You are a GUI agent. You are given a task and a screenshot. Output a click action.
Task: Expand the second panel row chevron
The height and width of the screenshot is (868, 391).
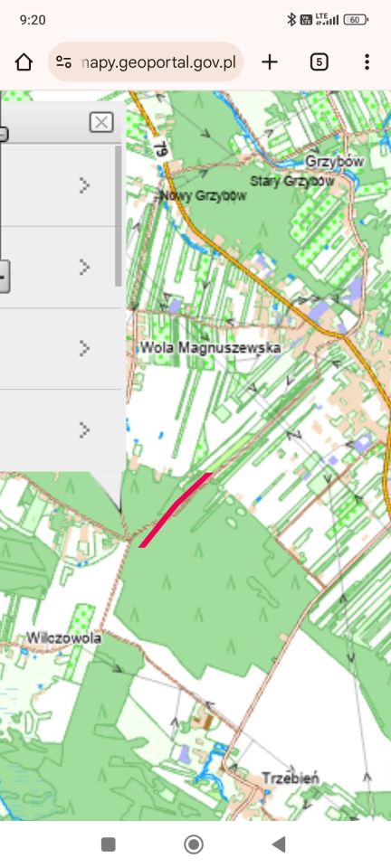(84, 268)
